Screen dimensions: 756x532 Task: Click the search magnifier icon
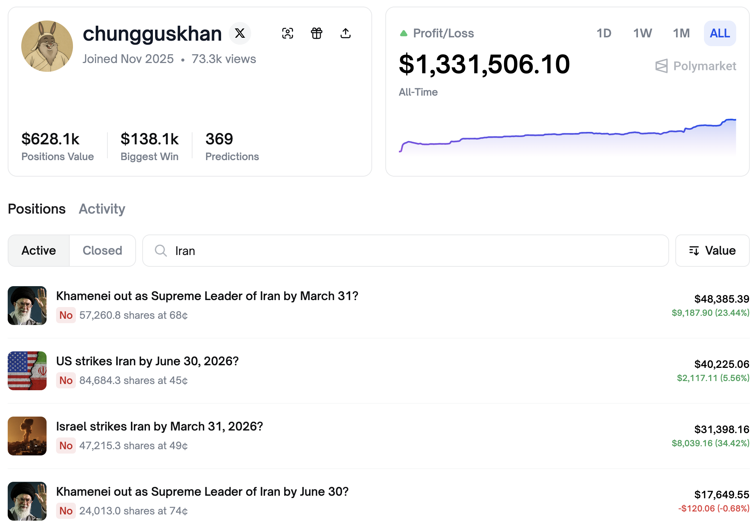pos(161,251)
